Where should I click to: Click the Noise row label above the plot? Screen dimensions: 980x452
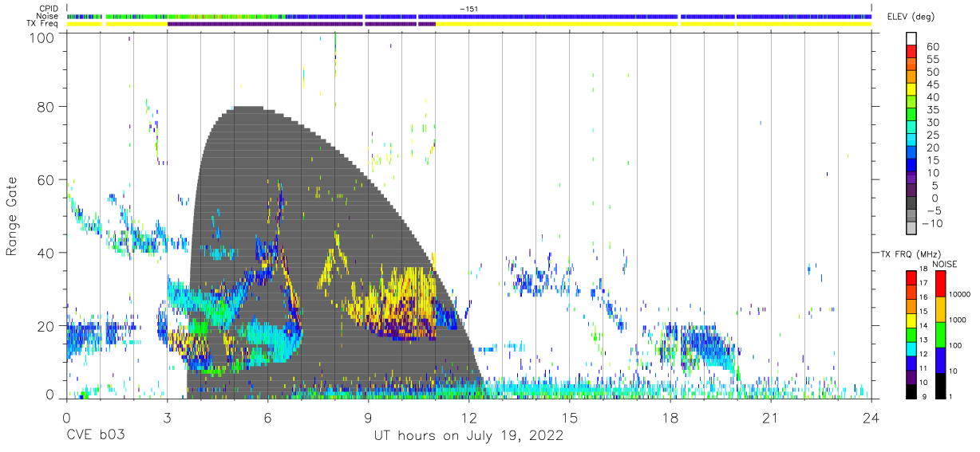47,16
